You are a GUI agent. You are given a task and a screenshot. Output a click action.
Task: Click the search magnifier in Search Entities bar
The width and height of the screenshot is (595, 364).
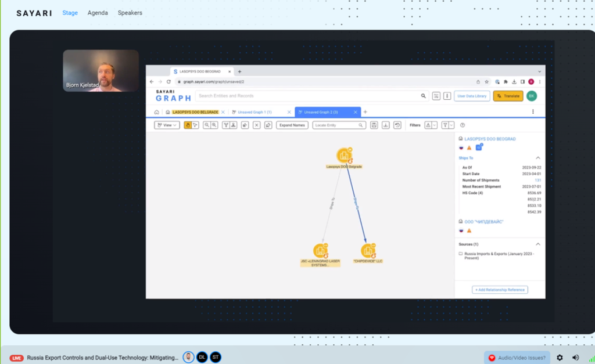pos(423,96)
